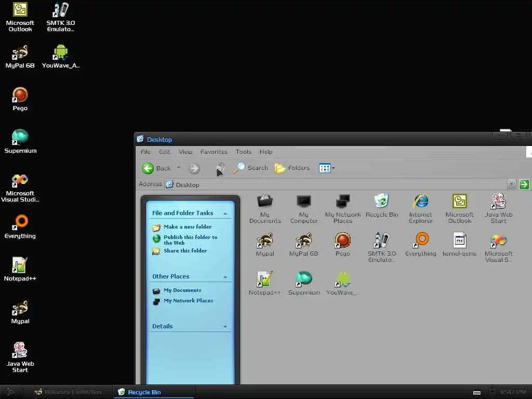Collapse File and Folder Tasks section
This screenshot has width=532, height=399.
[225, 214]
